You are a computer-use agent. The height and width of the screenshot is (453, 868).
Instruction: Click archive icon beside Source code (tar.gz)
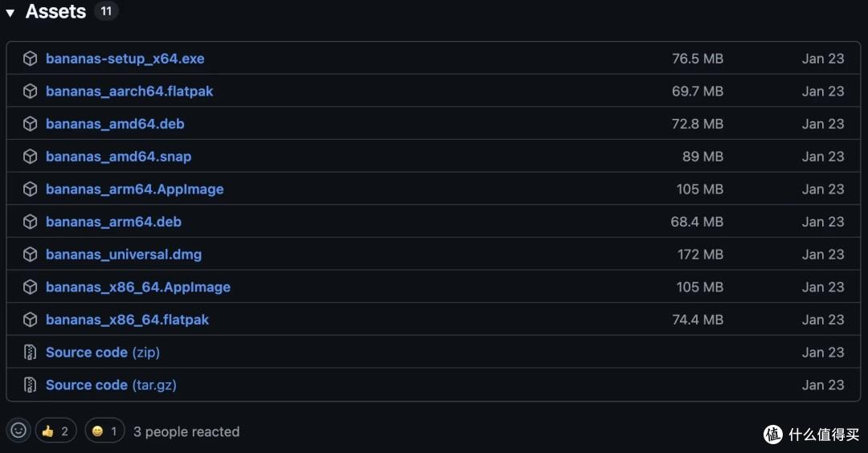pyautogui.click(x=30, y=385)
